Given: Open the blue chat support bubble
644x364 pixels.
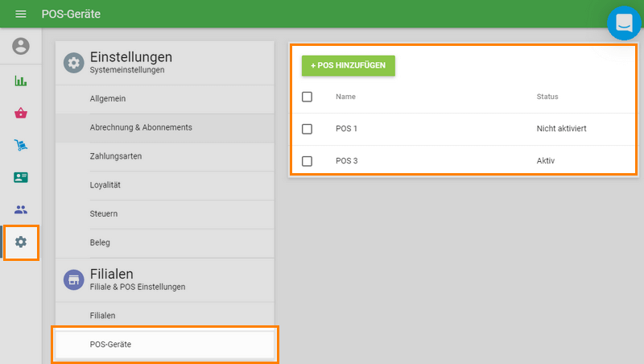Looking at the screenshot, I should 624,23.
